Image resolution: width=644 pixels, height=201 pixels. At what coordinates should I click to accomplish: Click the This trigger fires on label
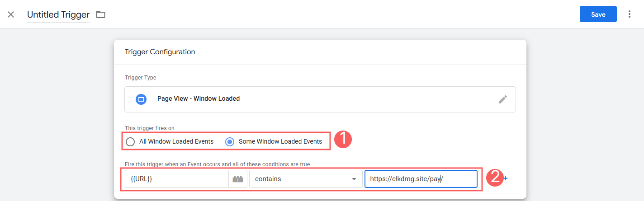coord(150,128)
